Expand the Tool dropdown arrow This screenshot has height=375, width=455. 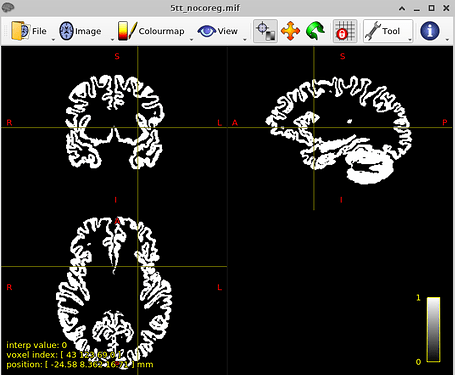click(410, 40)
